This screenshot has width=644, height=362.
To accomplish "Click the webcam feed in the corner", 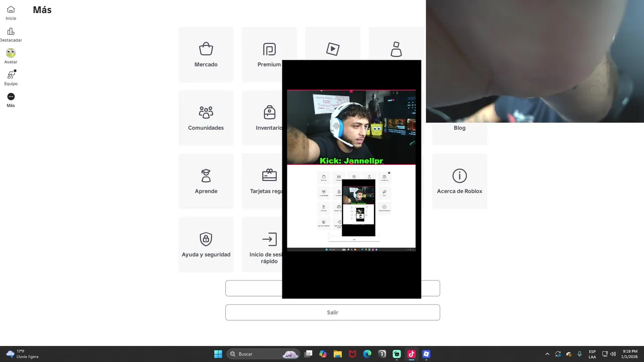I will tap(535, 61).
